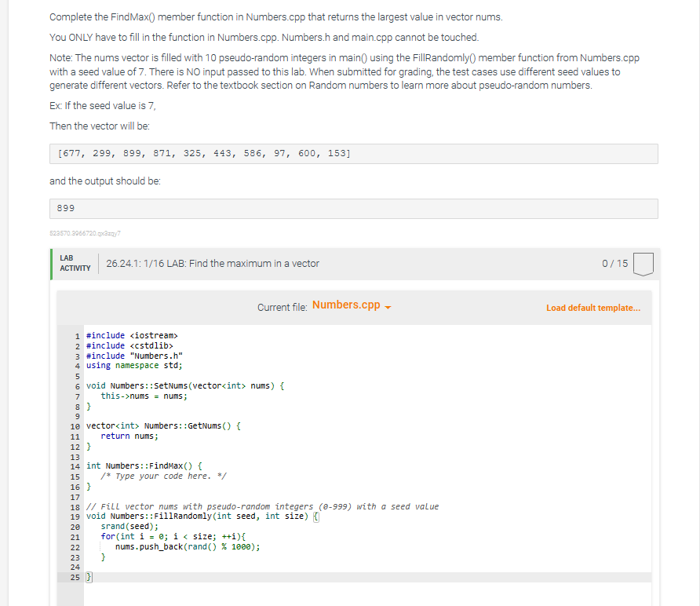The image size is (700, 606).
Task: Click the expected output box showing 899
Action: 353,208
